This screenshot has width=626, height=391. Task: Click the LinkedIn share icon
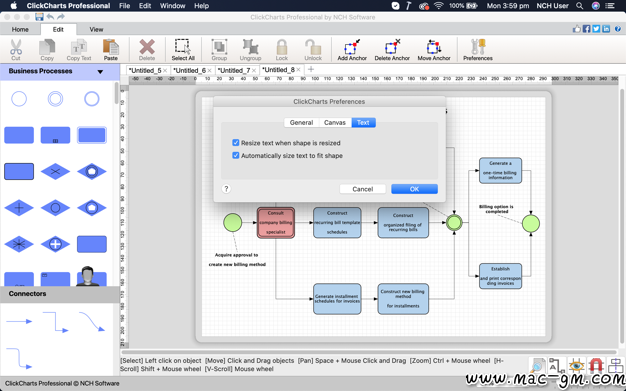(606, 29)
